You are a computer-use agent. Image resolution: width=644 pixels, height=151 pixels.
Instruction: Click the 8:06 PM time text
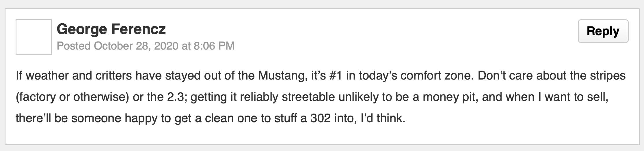point(214,46)
